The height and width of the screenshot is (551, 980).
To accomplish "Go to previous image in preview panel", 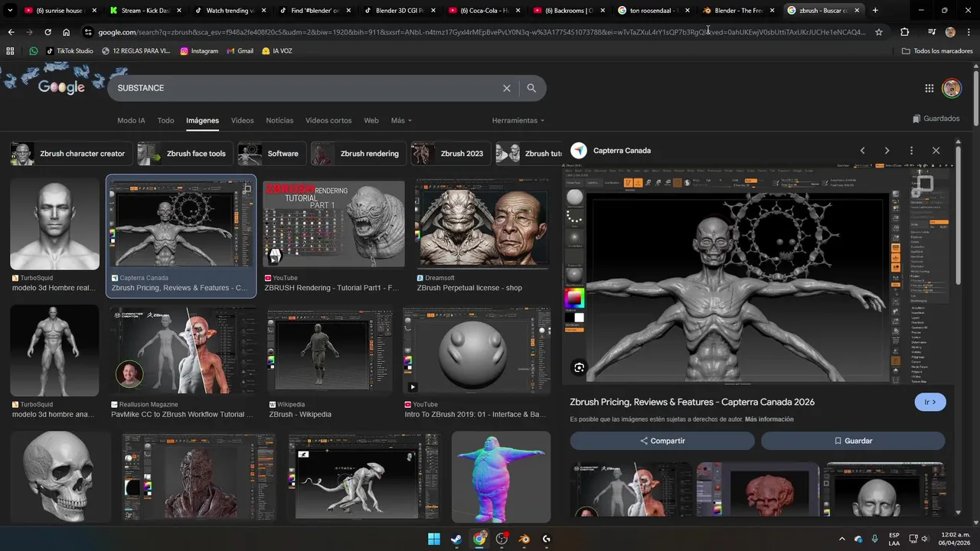I will click(862, 151).
